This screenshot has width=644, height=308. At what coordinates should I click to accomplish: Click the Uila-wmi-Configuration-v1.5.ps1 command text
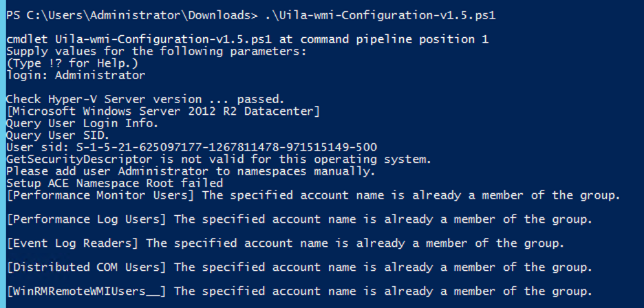point(380,16)
